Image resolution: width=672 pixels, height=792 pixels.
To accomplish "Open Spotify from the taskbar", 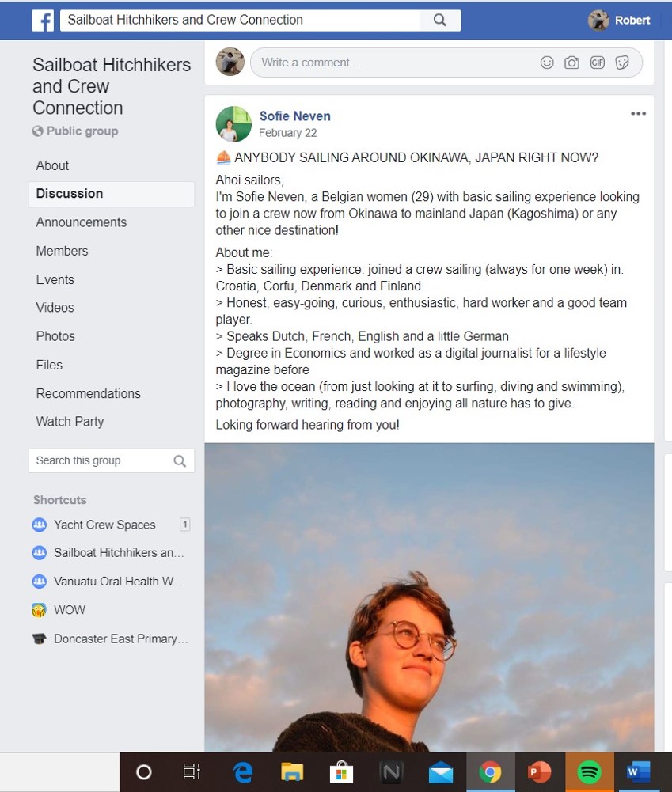I will click(589, 771).
